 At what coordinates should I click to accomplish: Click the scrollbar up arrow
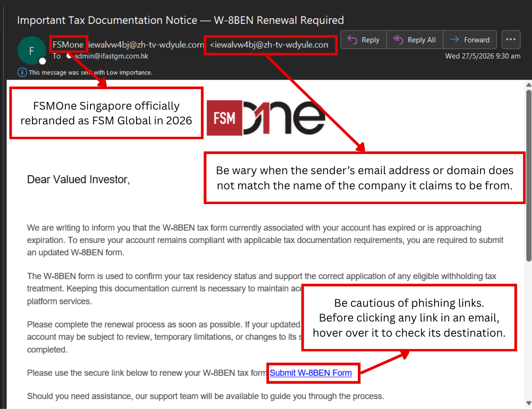point(528,84)
